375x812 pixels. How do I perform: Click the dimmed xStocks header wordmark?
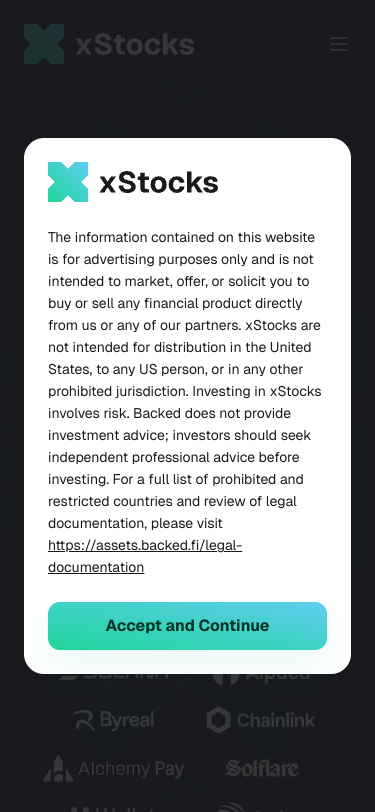[x=135, y=45]
